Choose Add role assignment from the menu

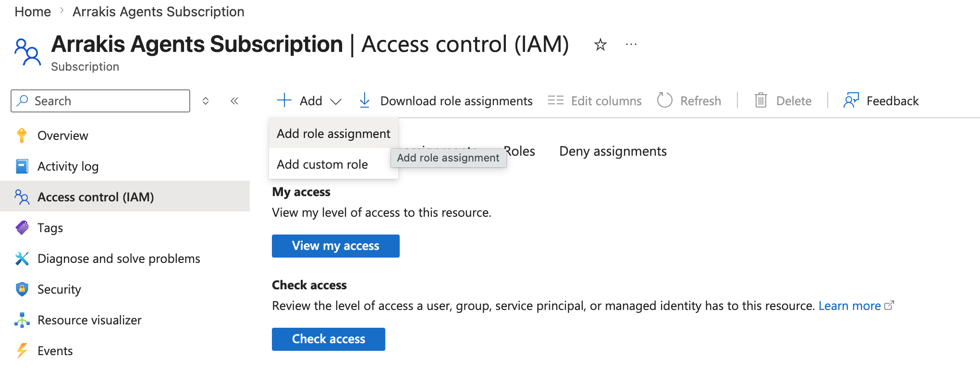[334, 134]
